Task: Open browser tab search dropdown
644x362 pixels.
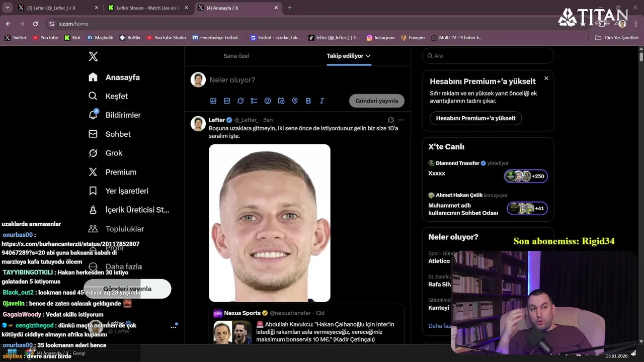Action: (7, 8)
